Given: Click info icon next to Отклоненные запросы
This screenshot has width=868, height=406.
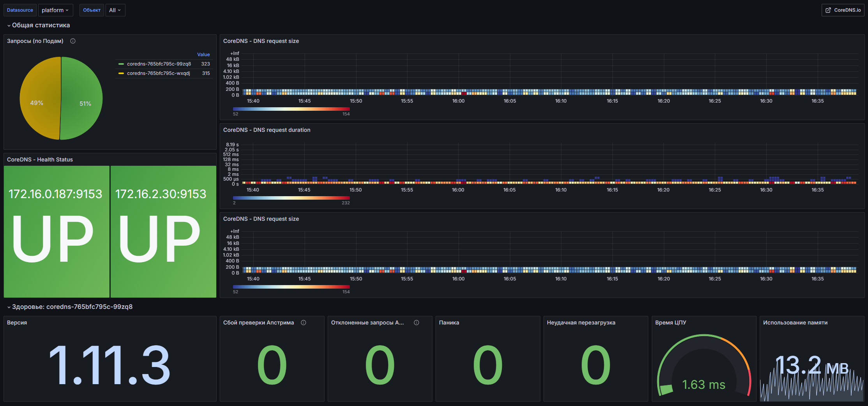Looking at the screenshot, I should 416,323.
